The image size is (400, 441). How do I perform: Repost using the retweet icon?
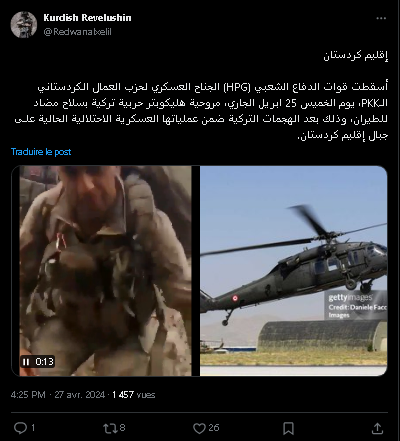(109, 428)
